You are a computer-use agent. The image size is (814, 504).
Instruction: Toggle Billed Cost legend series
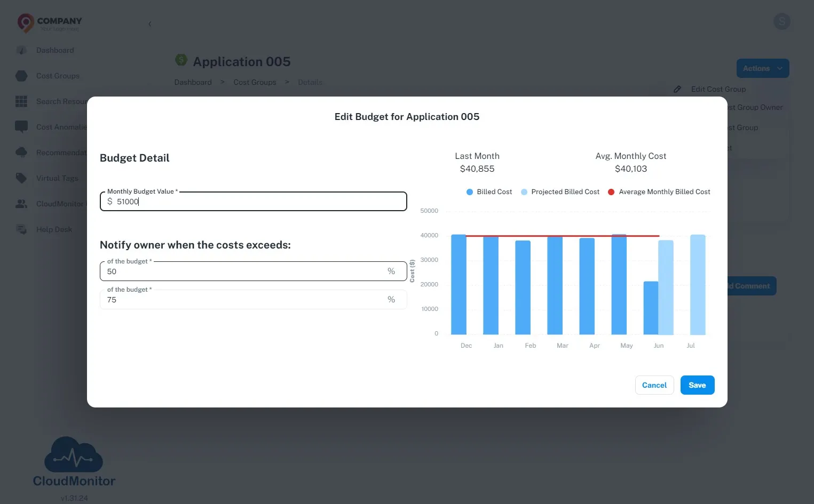[x=489, y=192]
